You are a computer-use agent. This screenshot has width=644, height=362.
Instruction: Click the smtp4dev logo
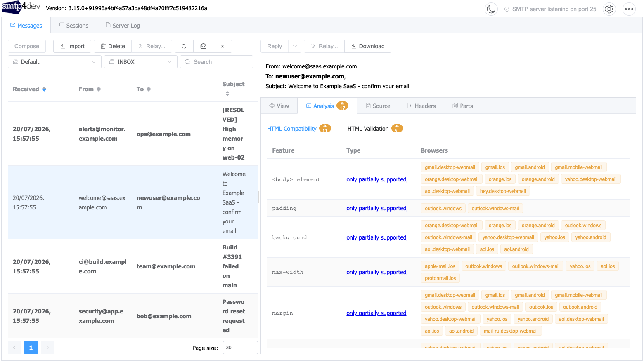(x=21, y=7)
